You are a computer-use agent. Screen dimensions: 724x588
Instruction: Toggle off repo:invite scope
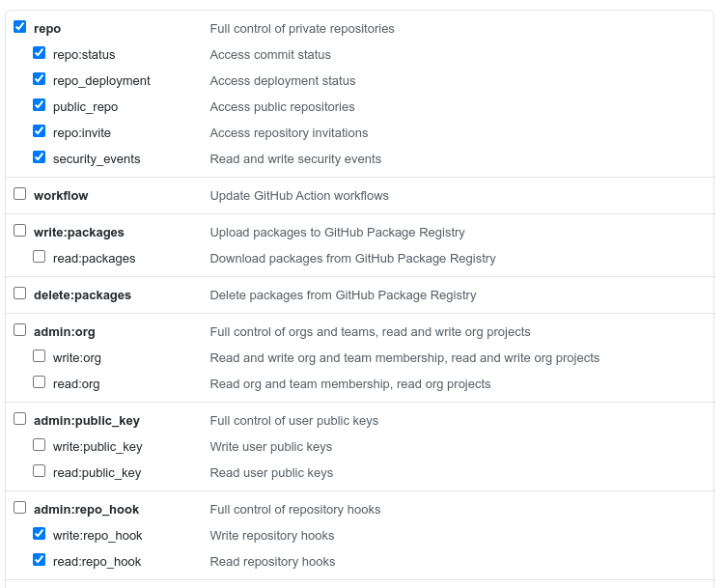40,131
